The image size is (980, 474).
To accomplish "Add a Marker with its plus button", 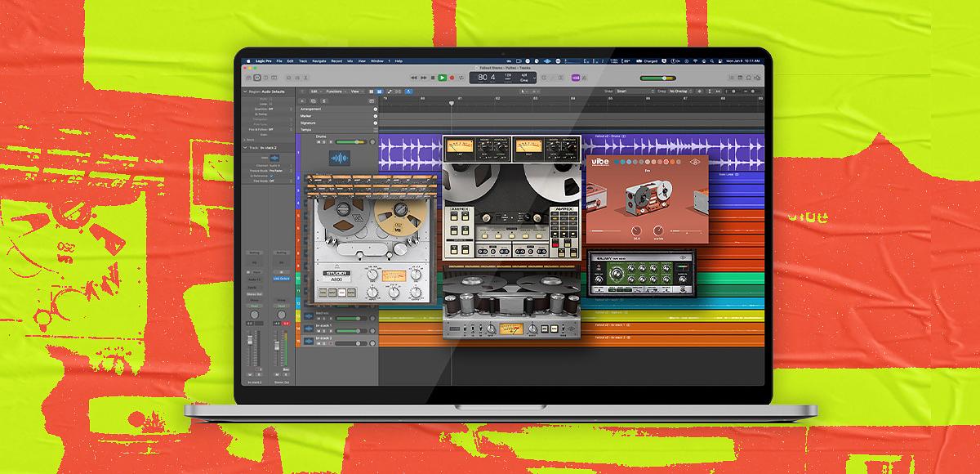I will click(376, 116).
